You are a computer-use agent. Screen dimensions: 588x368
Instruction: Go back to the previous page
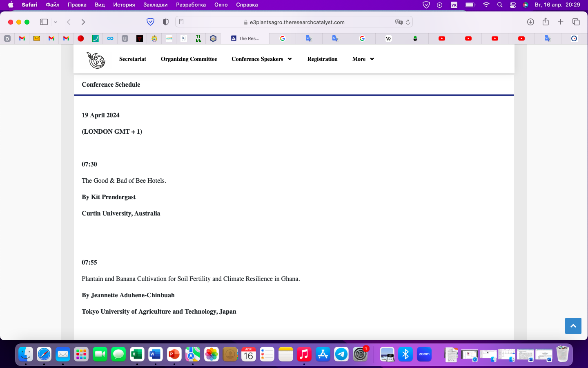tap(69, 22)
